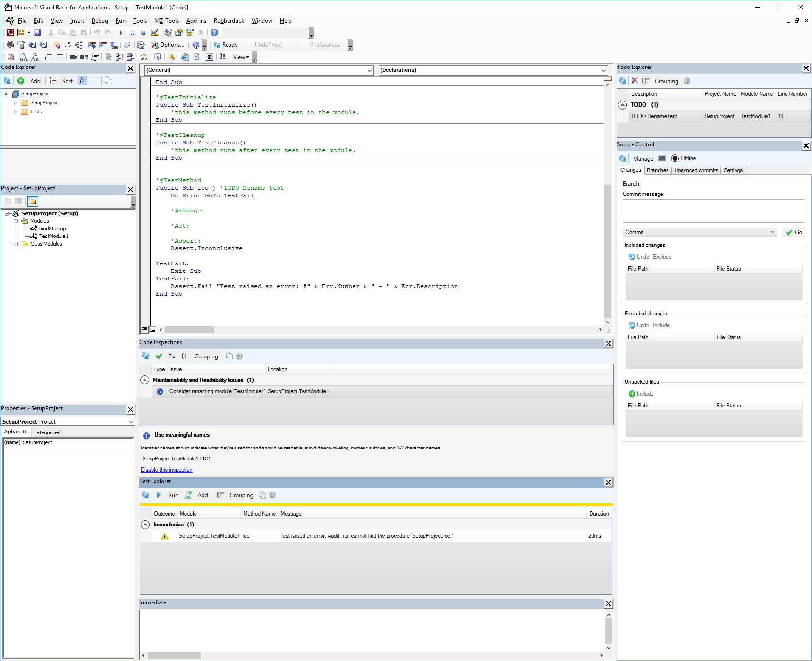This screenshot has width=812, height=661.
Task: Click the sigma statistics toolbar icon
Action: point(210,57)
